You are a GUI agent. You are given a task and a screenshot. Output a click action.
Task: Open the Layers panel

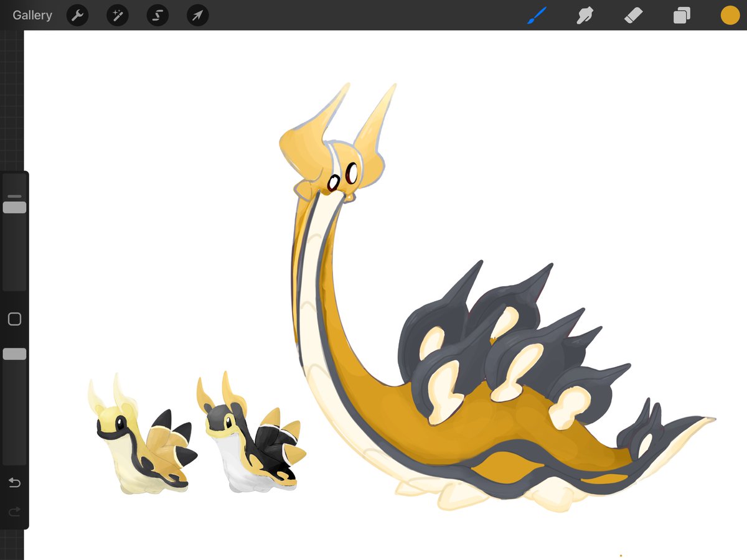click(x=682, y=15)
